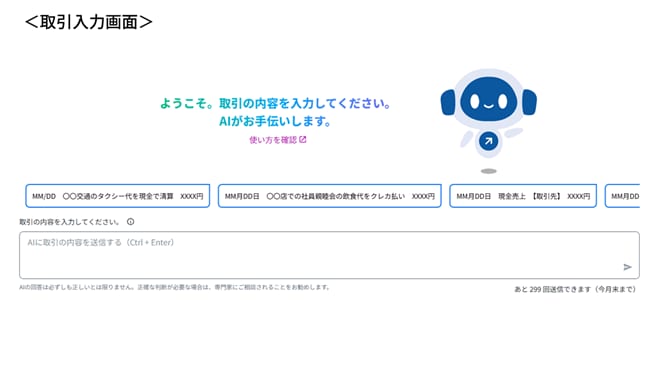The width and height of the screenshot is (655, 369).
Task: Click the external-link icon beside 使い方を確認
Action: [x=303, y=139]
